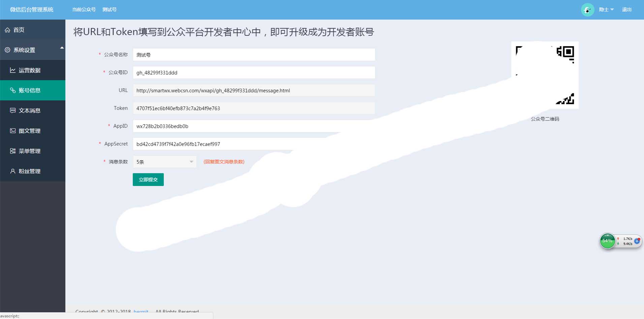
Task: Click the Token form label
Action: point(121,108)
